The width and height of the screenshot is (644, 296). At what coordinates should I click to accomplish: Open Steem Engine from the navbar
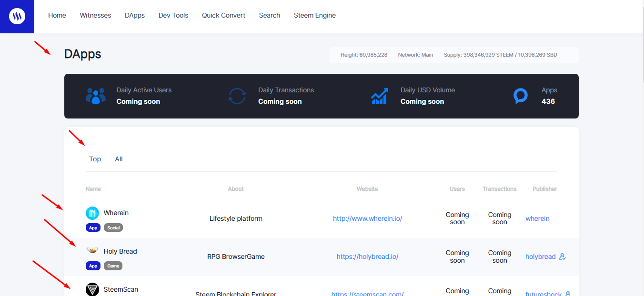tap(315, 15)
